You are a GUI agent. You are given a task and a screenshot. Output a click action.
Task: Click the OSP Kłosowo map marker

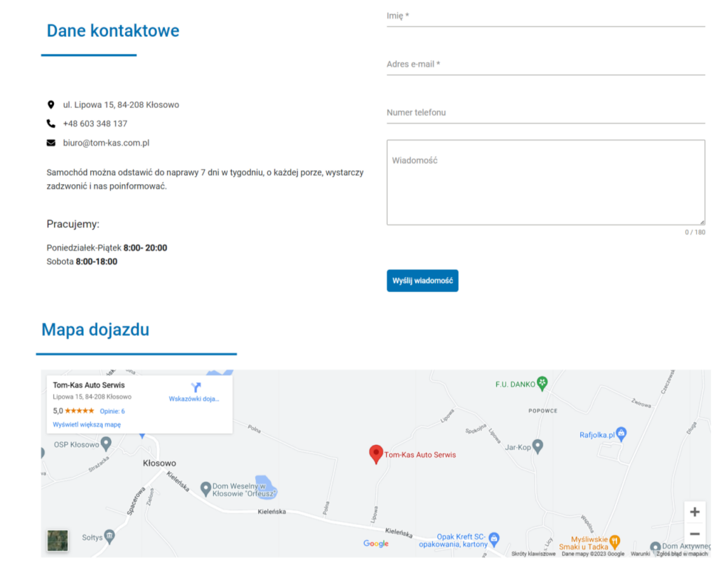(x=106, y=444)
